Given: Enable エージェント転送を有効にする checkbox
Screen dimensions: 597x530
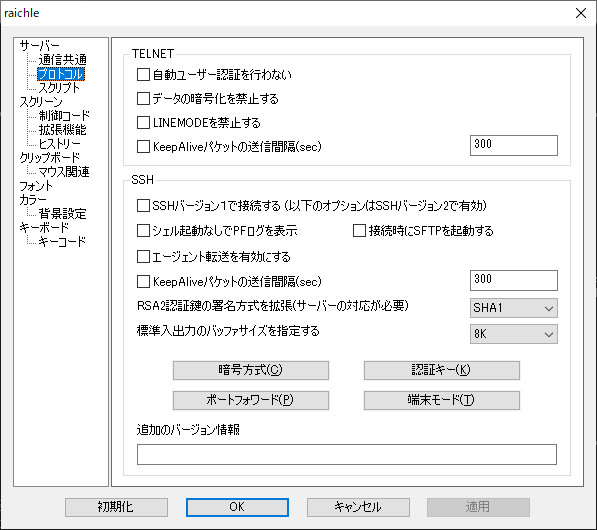Looking at the screenshot, I should 143,257.
